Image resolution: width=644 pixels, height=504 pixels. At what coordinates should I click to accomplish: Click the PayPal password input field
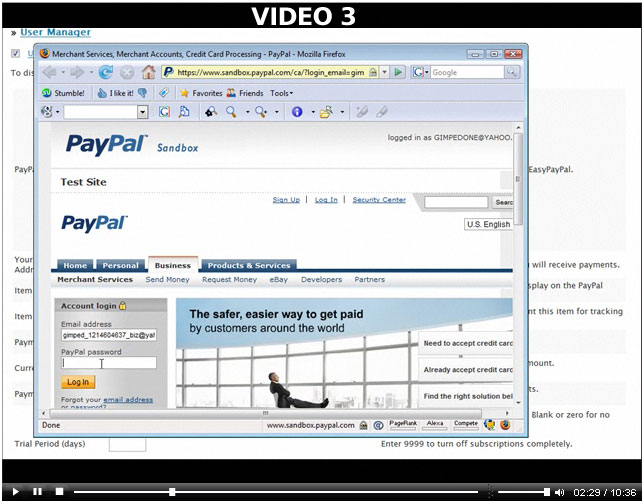click(109, 363)
